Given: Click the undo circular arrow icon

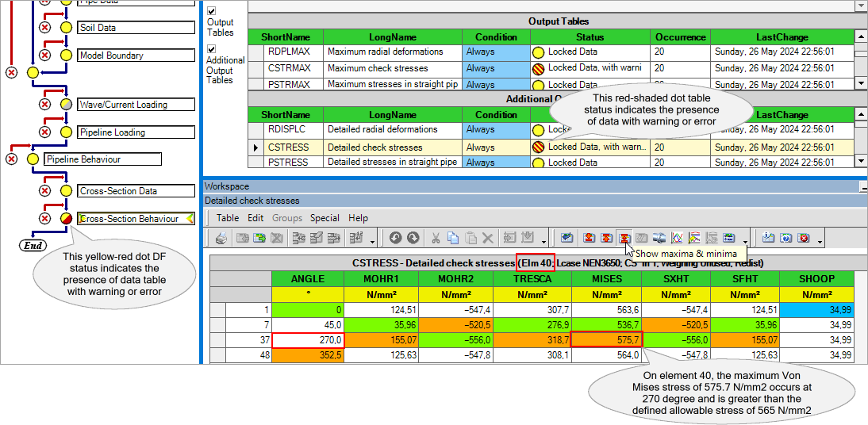Looking at the screenshot, I should point(395,238).
